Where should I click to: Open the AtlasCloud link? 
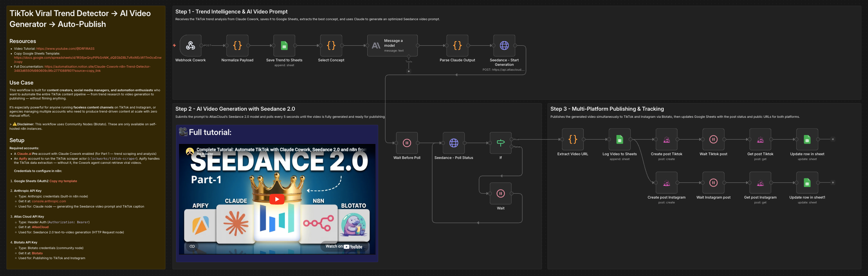point(40,227)
